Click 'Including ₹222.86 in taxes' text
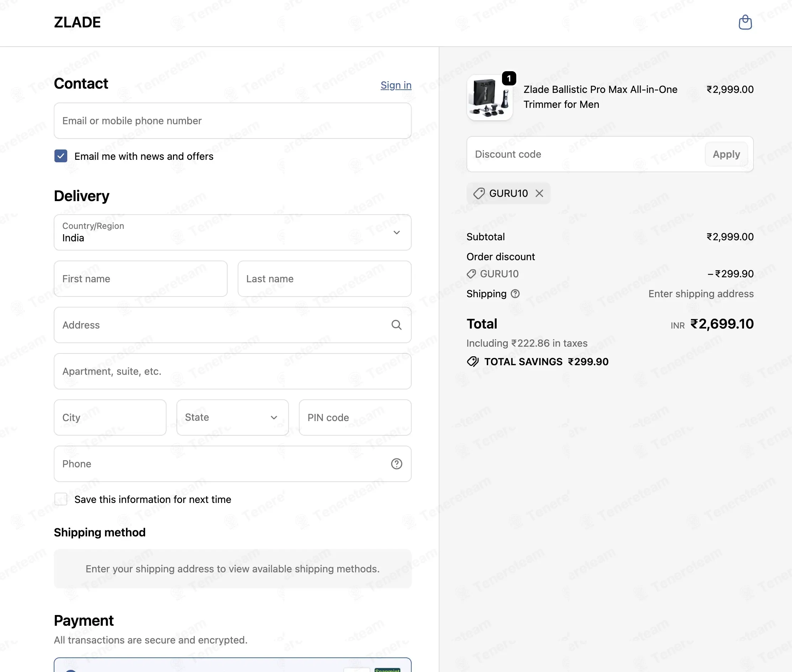This screenshot has height=672, width=792. coord(527,343)
